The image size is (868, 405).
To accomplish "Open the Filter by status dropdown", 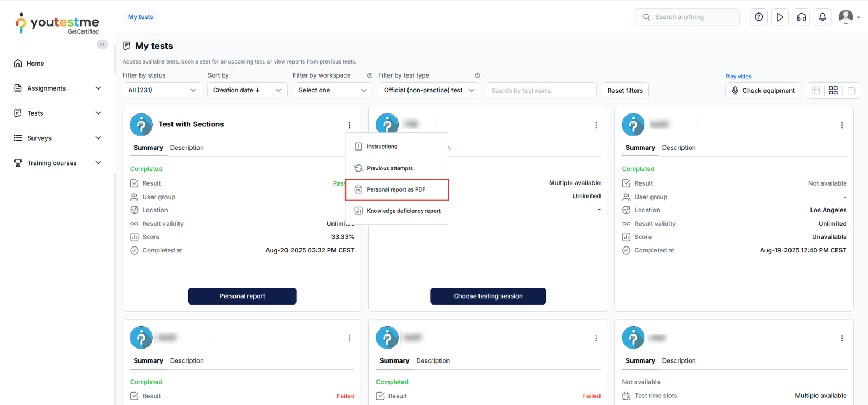I will pos(162,90).
